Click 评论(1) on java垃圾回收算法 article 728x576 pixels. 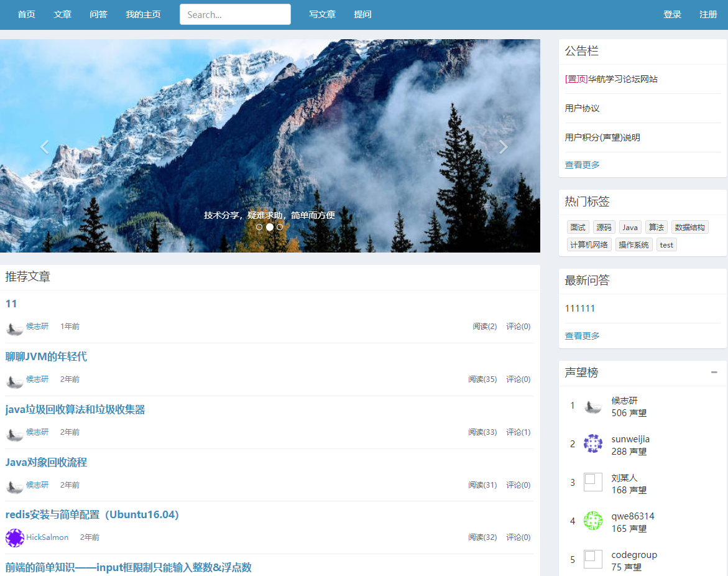[518, 432]
